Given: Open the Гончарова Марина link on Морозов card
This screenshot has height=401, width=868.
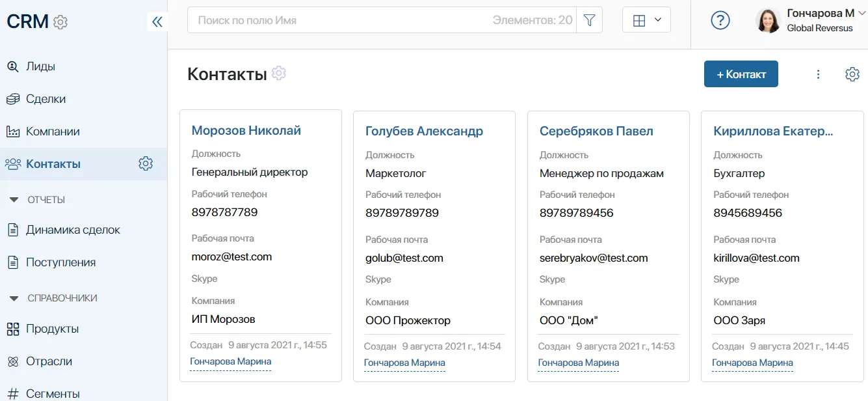Looking at the screenshot, I should 230,361.
